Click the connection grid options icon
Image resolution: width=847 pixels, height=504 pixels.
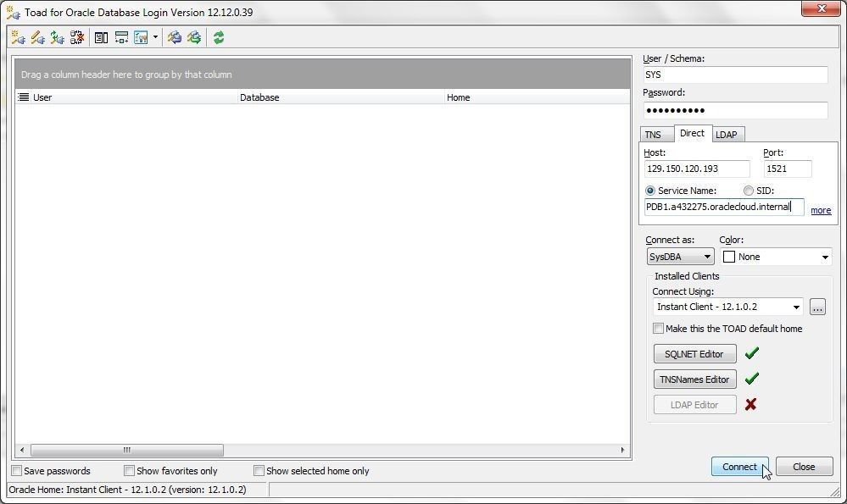tap(141, 37)
